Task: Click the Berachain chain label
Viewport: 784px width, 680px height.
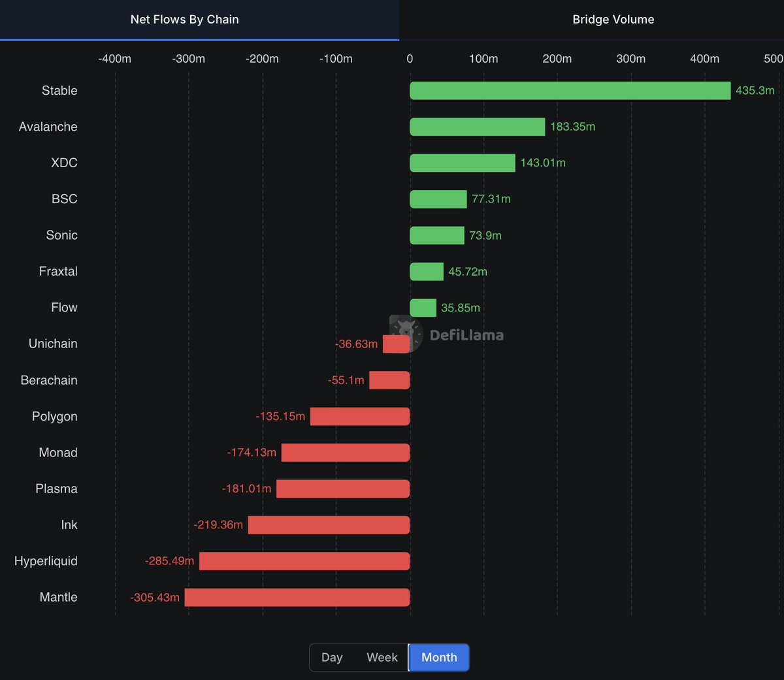Action: coord(49,380)
